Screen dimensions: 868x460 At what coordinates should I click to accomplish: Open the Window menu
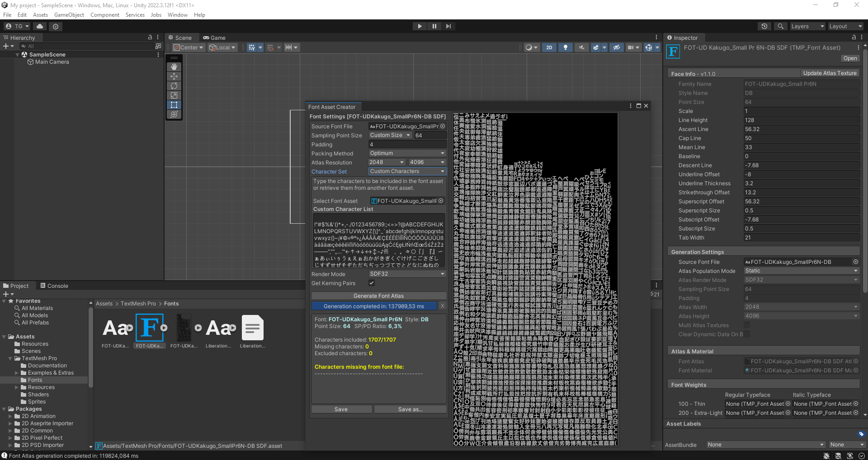tap(178, 15)
